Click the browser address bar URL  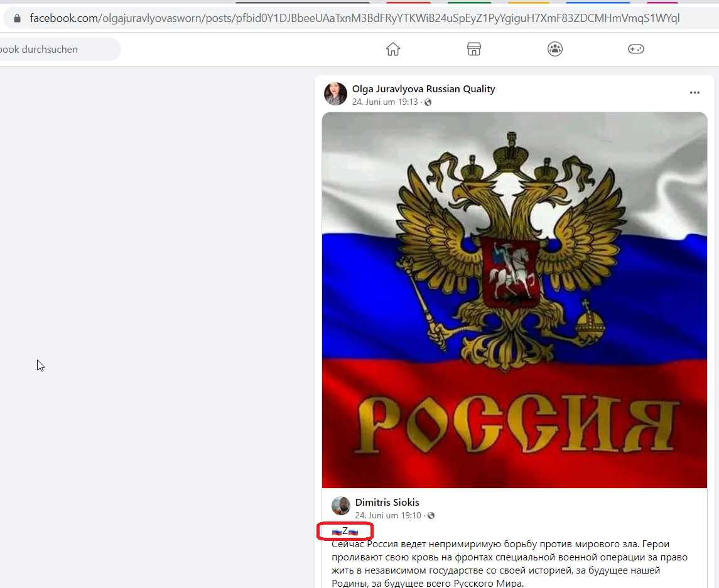tap(354, 18)
